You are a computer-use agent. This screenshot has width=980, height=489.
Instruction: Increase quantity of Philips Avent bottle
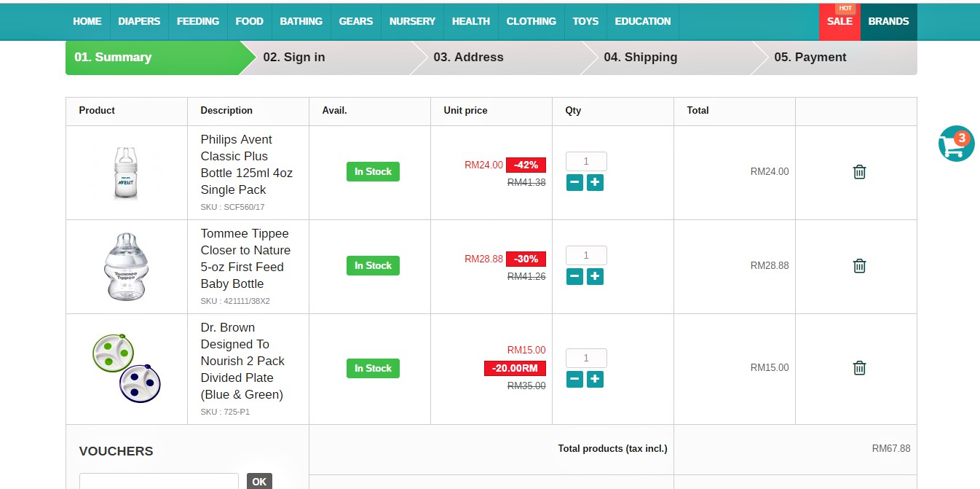[595, 182]
